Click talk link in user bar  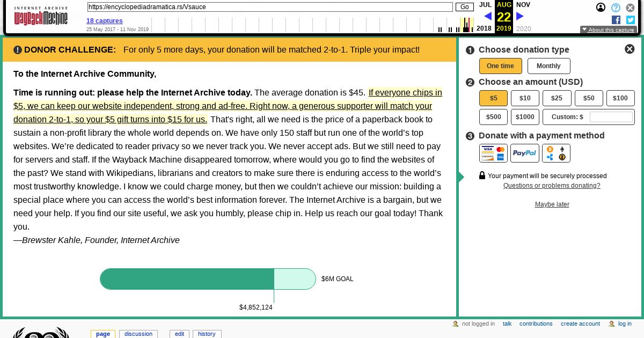(507, 324)
